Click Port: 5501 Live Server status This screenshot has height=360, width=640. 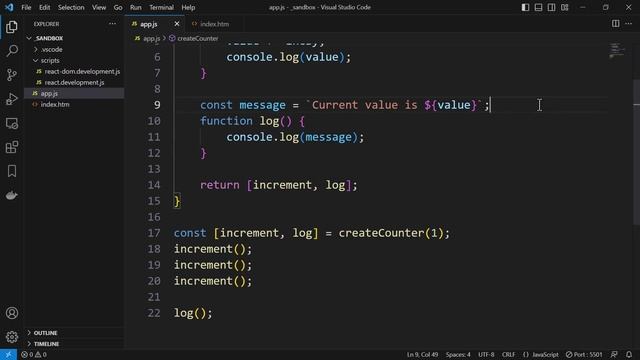tap(584, 355)
